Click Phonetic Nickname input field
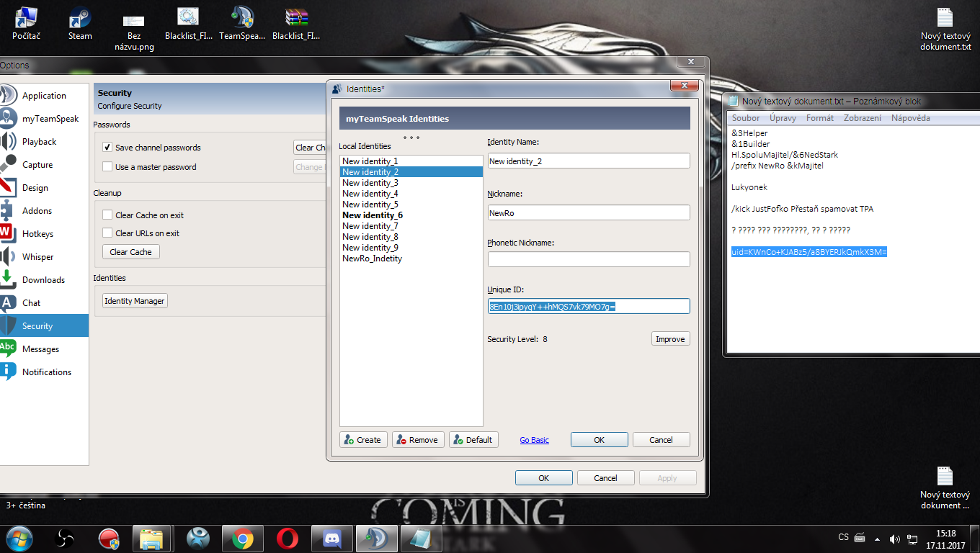Image resolution: width=980 pixels, height=553 pixels. tap(589, 259)
